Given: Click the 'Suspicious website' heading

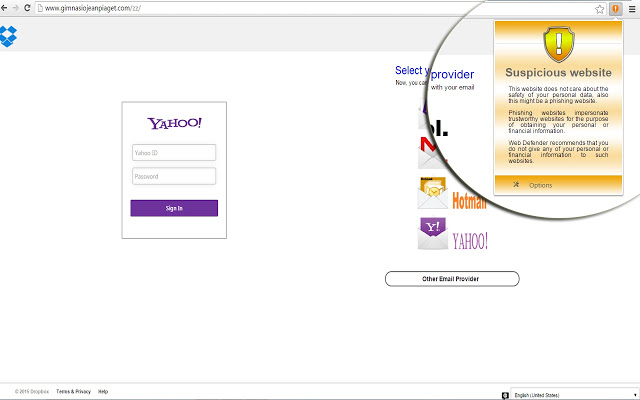Looking at the screenshot, I should coord(558,73).
